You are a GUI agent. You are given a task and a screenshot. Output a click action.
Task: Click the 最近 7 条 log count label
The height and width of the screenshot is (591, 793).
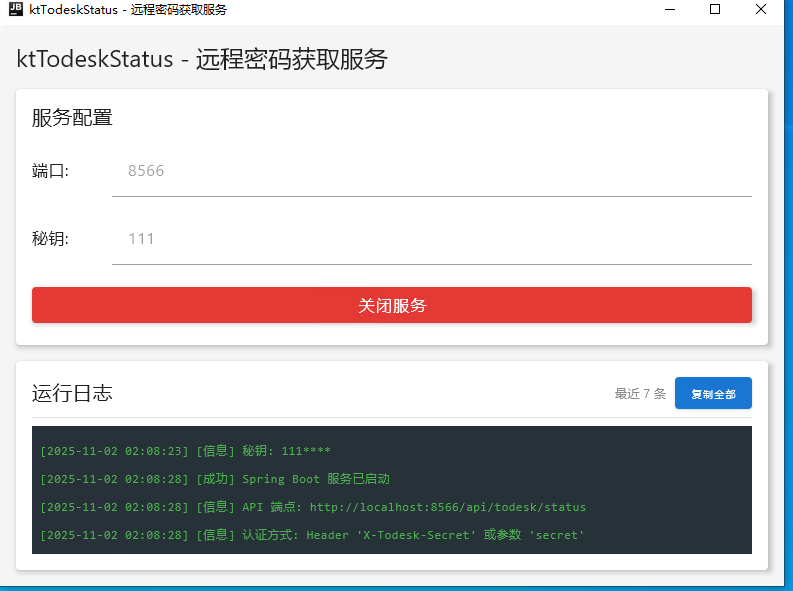coord(640,394)
